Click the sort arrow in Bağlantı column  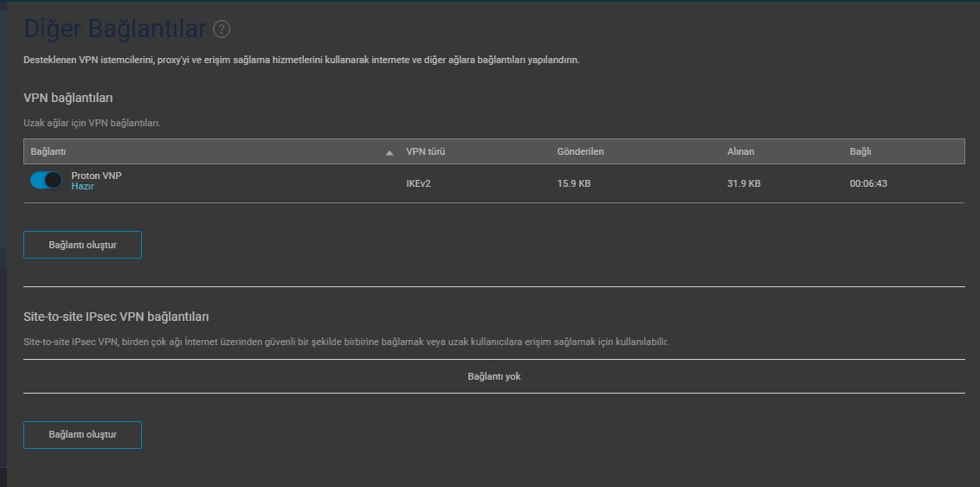pos(390,152)
